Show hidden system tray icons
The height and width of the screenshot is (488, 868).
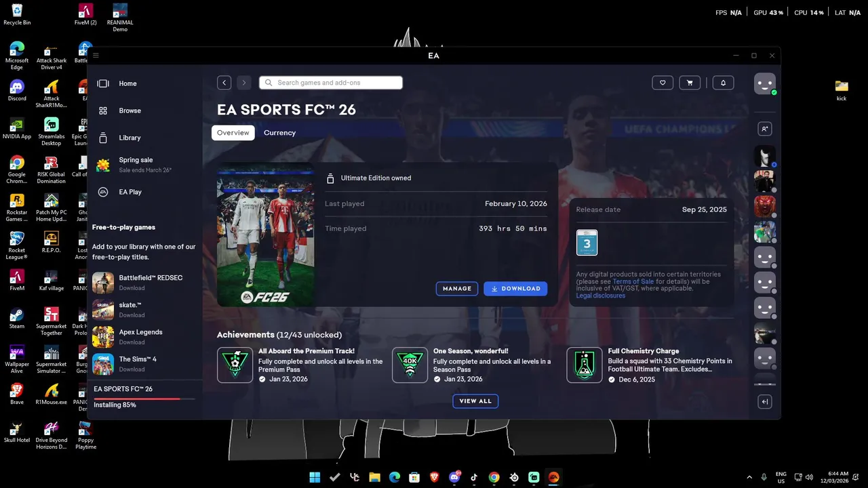(x=749, y=477)
